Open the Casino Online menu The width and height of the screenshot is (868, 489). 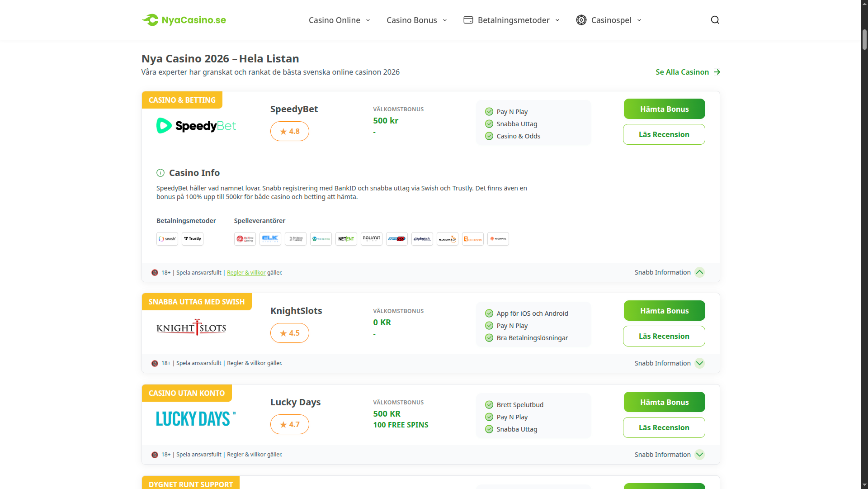pos(339,20)
